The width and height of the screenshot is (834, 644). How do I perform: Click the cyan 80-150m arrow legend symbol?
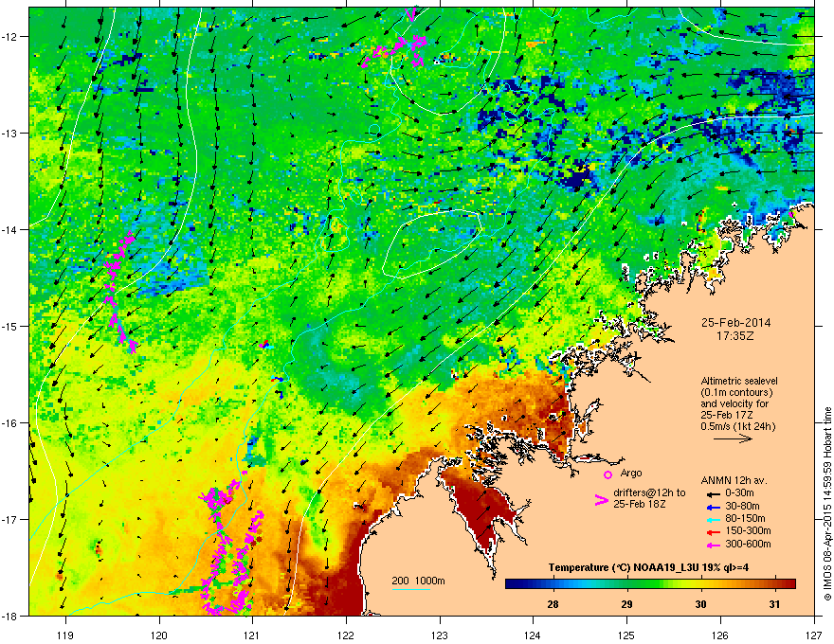(x=714, y=519)
